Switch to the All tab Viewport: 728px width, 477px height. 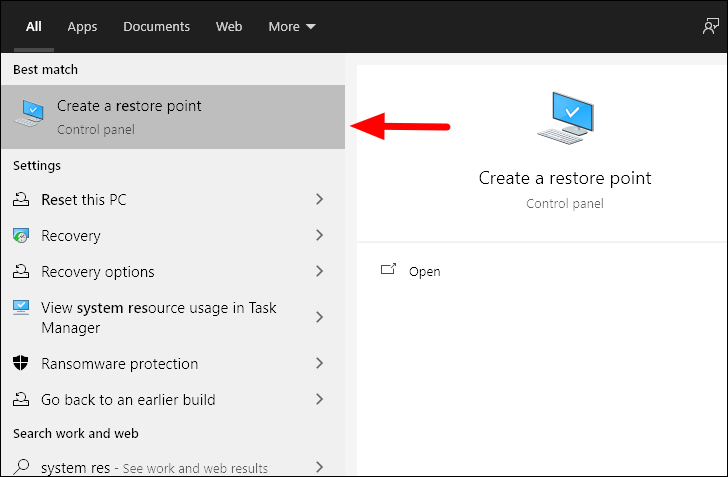(x=33, y=26)
